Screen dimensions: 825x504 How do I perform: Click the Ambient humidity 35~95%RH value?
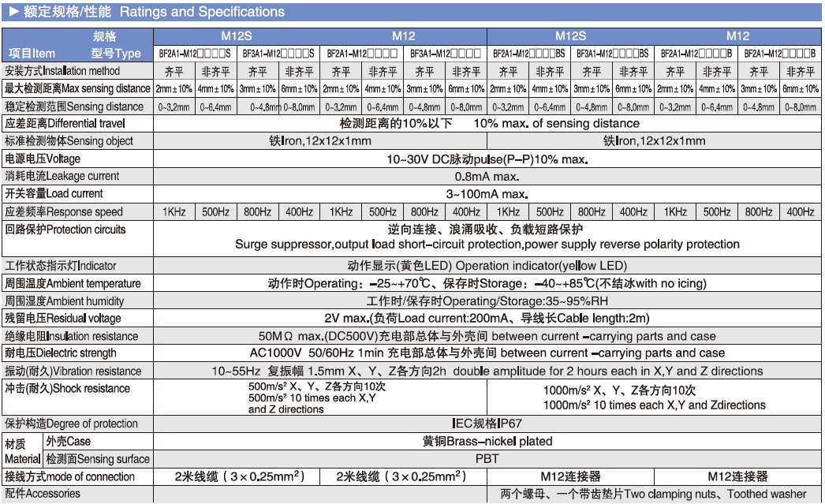[487, 301]
